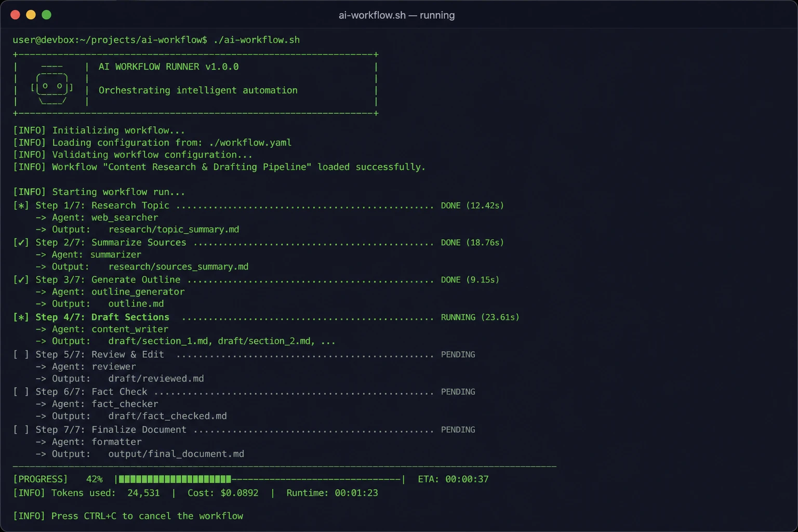The height and width of the screenshot is (532, 798).
Task: Click the checkmark box of Step 3/7
Action: (21, 280)
